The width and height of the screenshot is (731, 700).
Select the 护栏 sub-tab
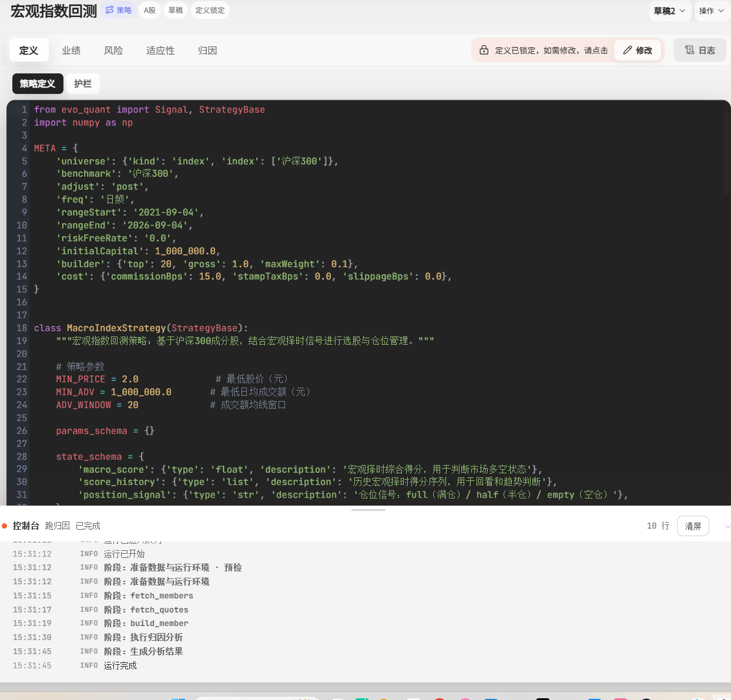point(83,83)
